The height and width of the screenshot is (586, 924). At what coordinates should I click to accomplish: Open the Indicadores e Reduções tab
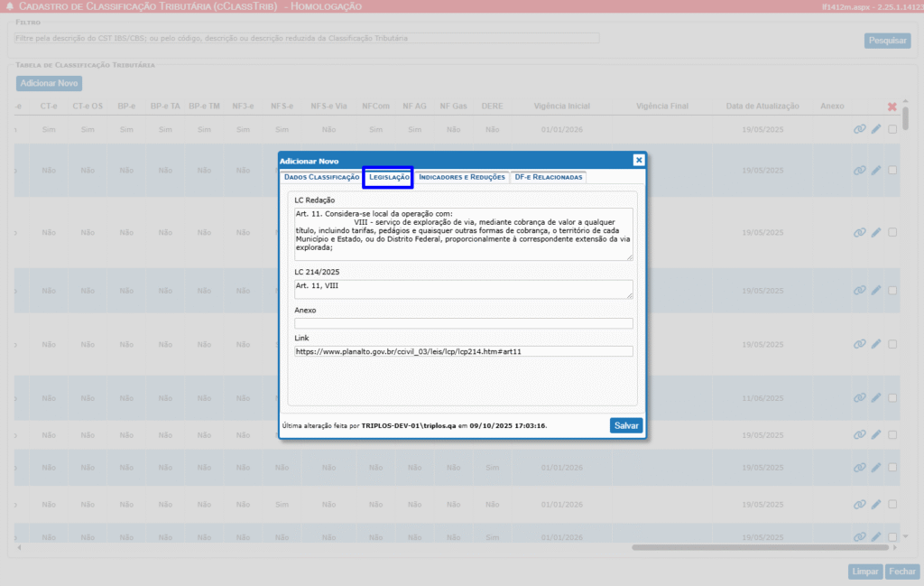(x=462, y=177)
